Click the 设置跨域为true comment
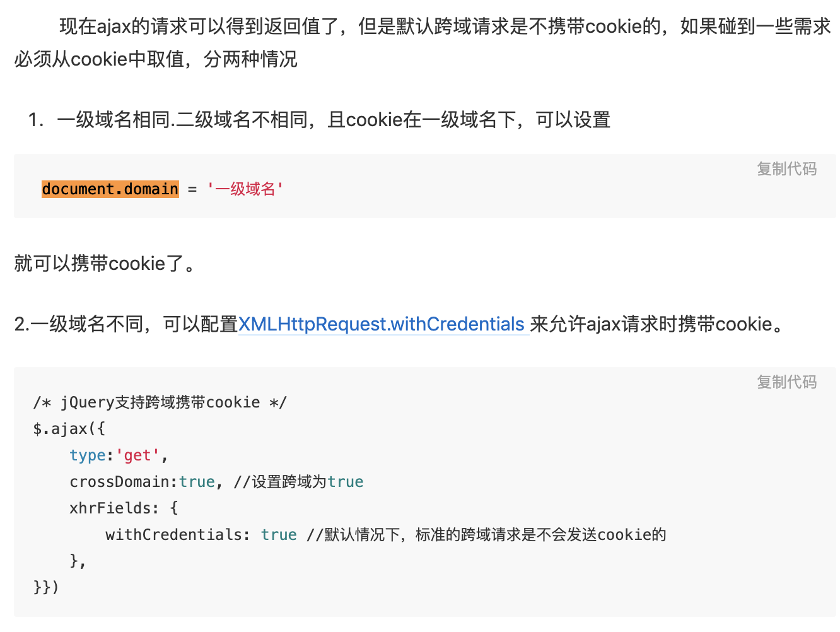The image size is (840, 632). coord(298,482)
